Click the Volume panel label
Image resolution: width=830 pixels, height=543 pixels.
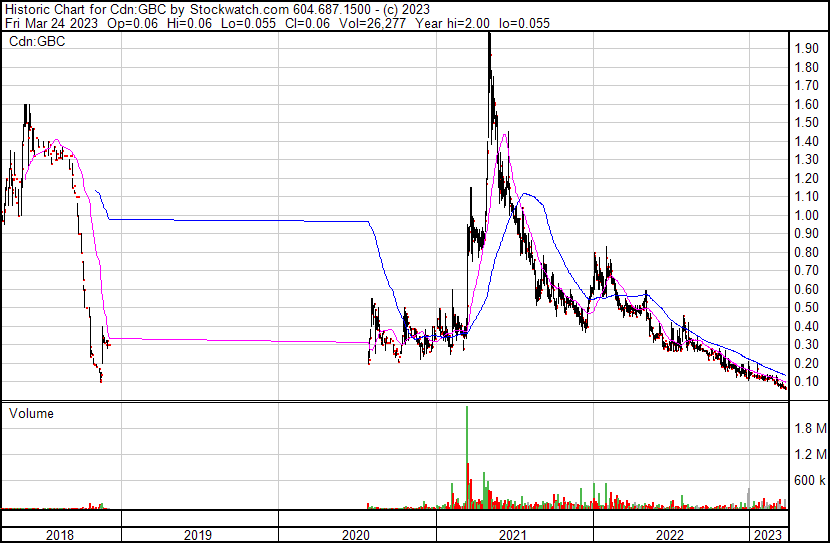(31, 413)
